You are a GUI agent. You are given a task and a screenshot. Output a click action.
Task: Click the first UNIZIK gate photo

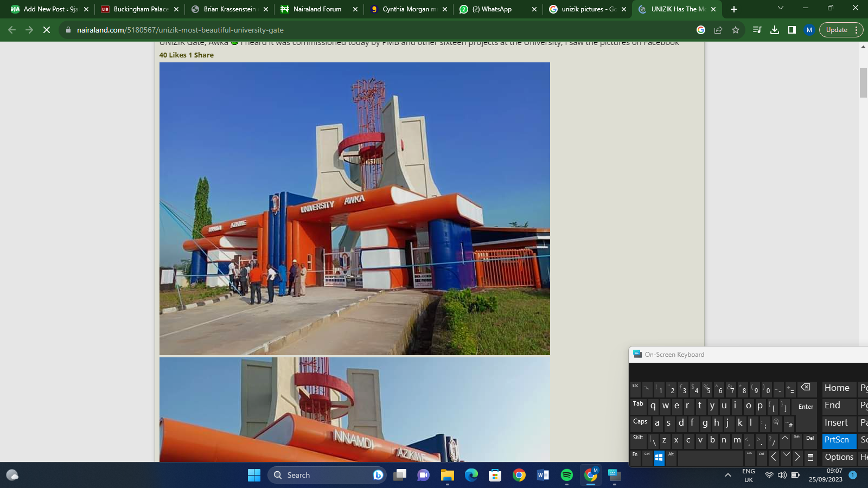point(354,209)
